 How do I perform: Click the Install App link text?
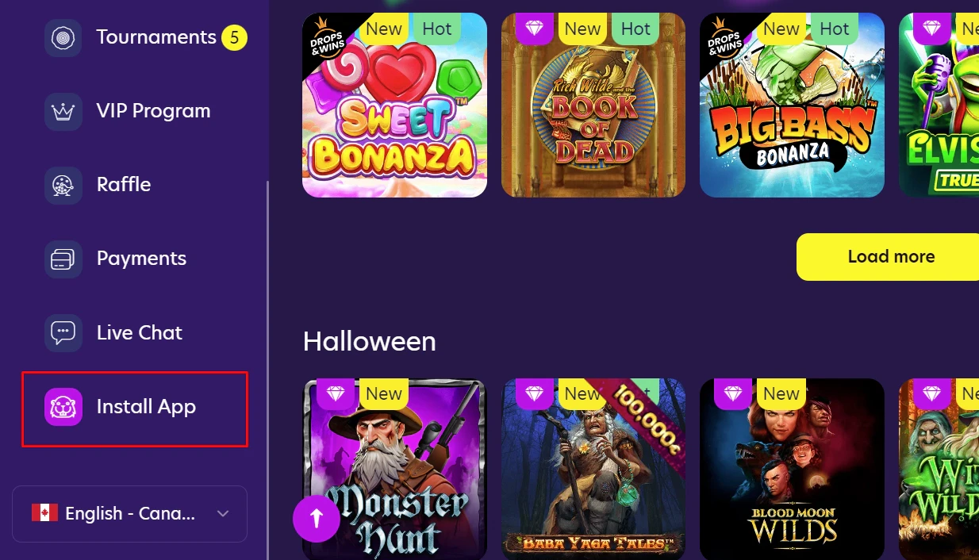(146, 407)
